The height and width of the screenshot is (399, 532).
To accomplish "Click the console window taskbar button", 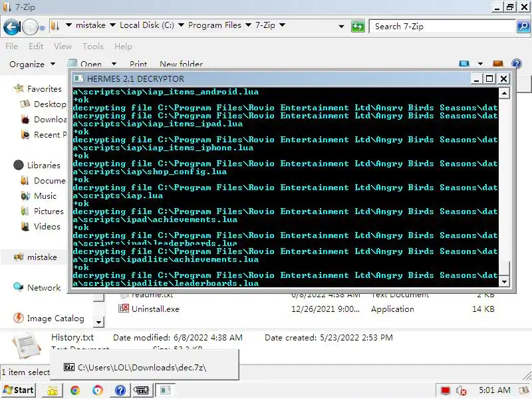I will coord(165,390).
